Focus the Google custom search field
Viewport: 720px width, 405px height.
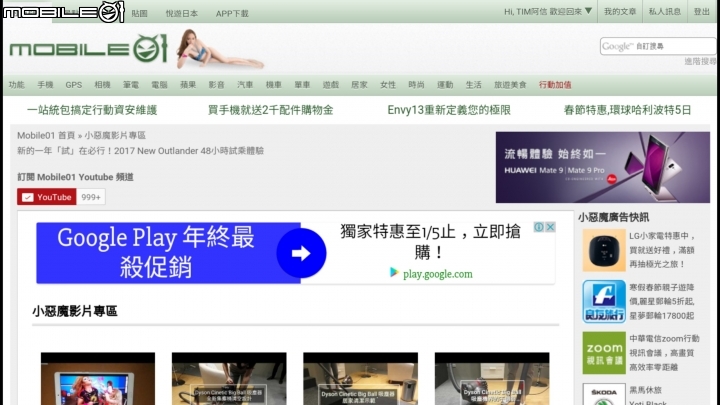658,46
